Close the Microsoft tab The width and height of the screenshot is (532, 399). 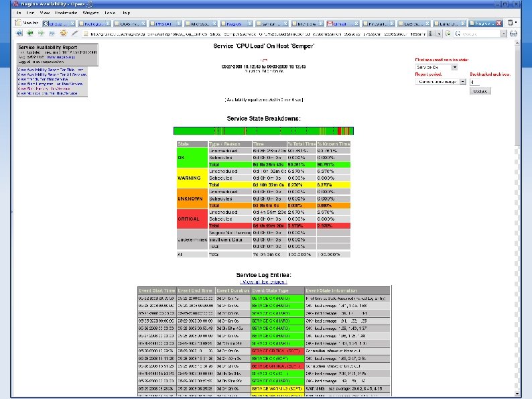[214, 23]
